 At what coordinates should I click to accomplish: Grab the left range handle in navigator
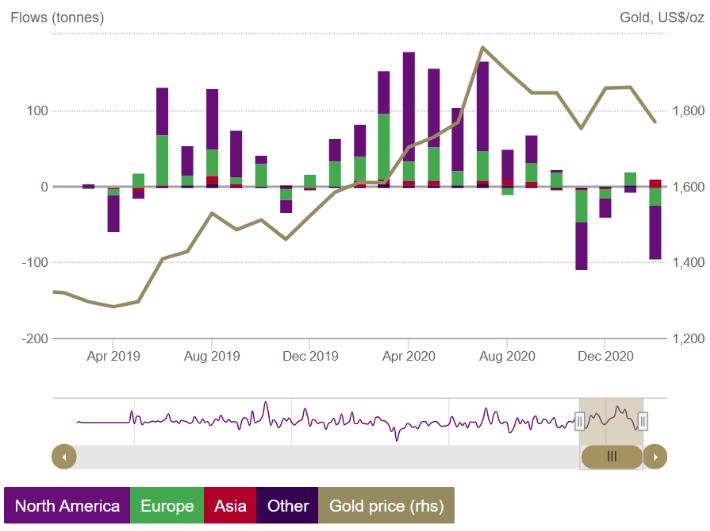click(x=579, y=422)
